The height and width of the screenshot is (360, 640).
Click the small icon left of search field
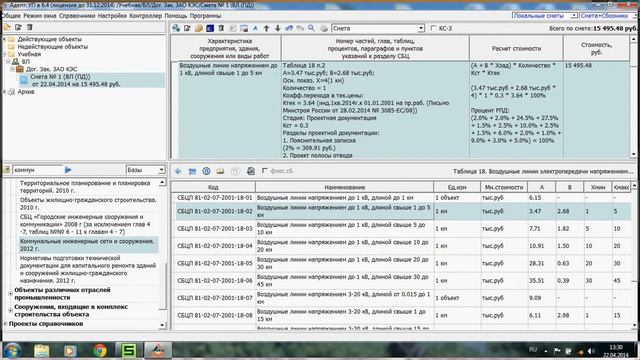tap(7, 170)
